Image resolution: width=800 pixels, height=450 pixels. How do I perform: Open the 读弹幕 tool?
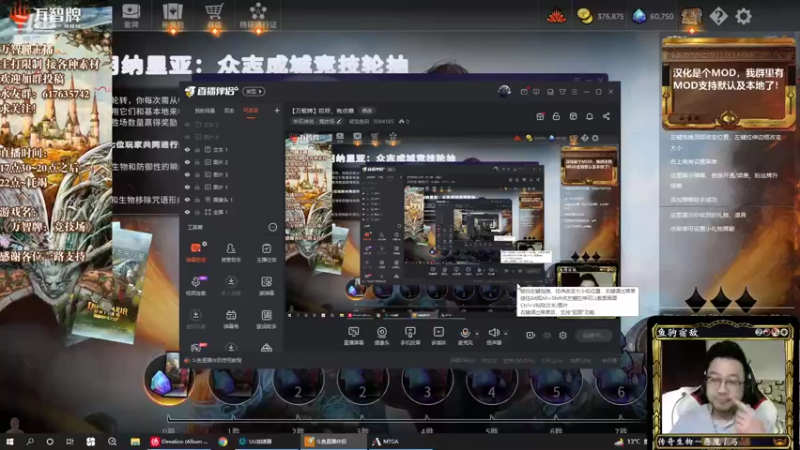[x=266, y=286]
